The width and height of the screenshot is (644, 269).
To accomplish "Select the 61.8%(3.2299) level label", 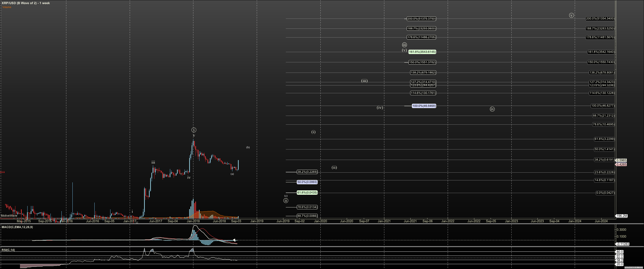I will (604, 139).
